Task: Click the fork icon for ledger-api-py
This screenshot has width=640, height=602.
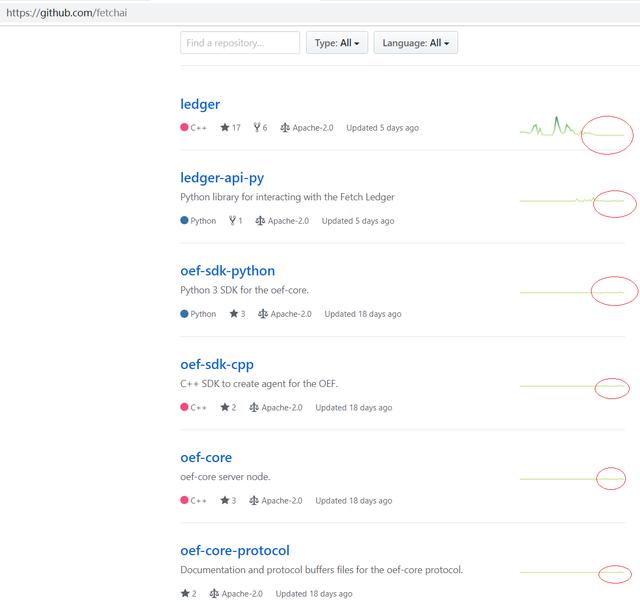Action: pyautogui.click(x=232, y=221)
